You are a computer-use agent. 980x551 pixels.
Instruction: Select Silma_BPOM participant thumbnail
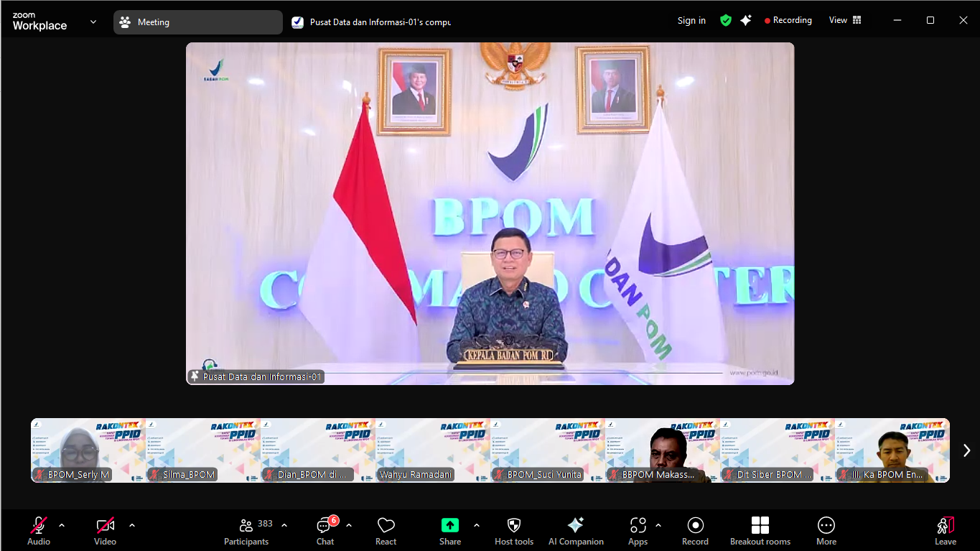coord(203,450)
